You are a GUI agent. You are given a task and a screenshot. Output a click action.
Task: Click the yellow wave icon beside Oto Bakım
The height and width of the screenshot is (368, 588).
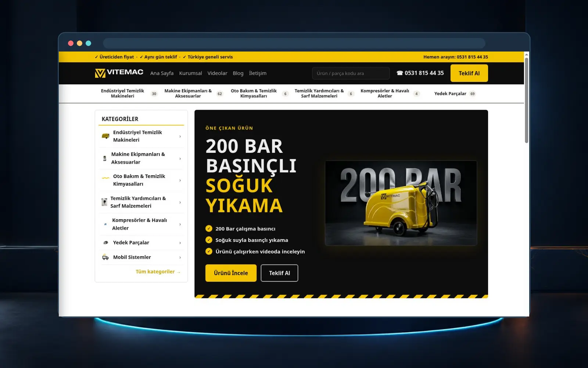[x=105, y=178]
